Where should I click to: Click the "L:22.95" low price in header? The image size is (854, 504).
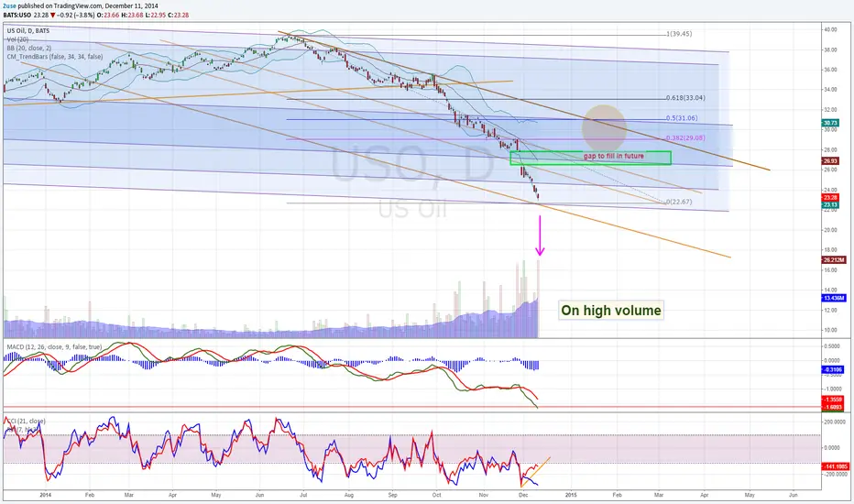tap(155, 15)
